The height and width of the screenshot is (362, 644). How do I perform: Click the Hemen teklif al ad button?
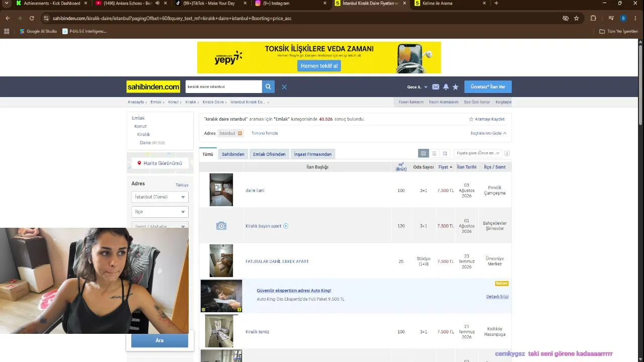[319, 66]
